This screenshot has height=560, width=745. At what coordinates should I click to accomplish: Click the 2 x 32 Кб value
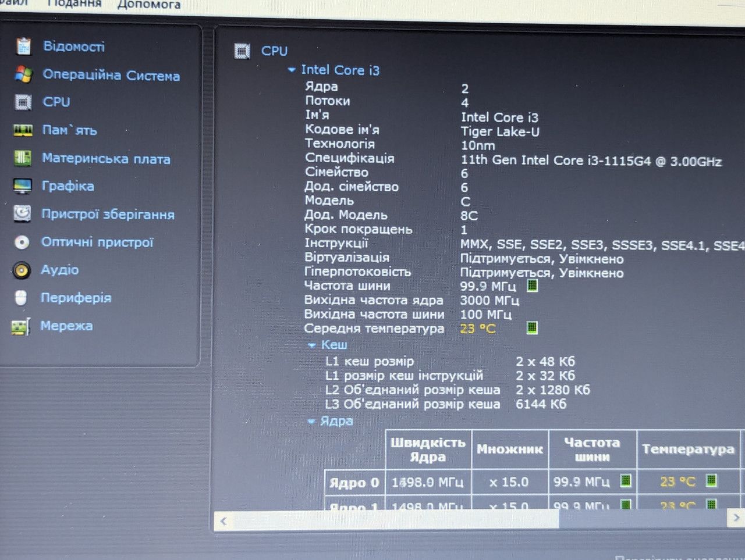(545, 376)
